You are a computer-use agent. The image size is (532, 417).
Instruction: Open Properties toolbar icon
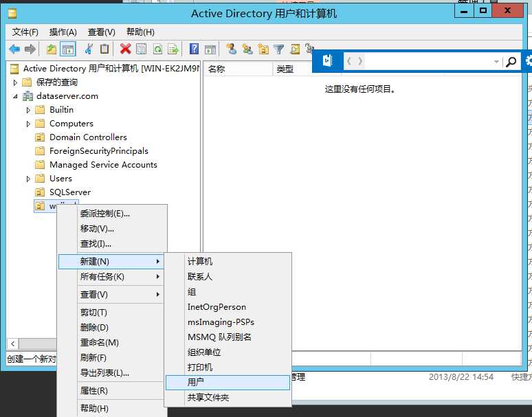click(x=141, y=49)
